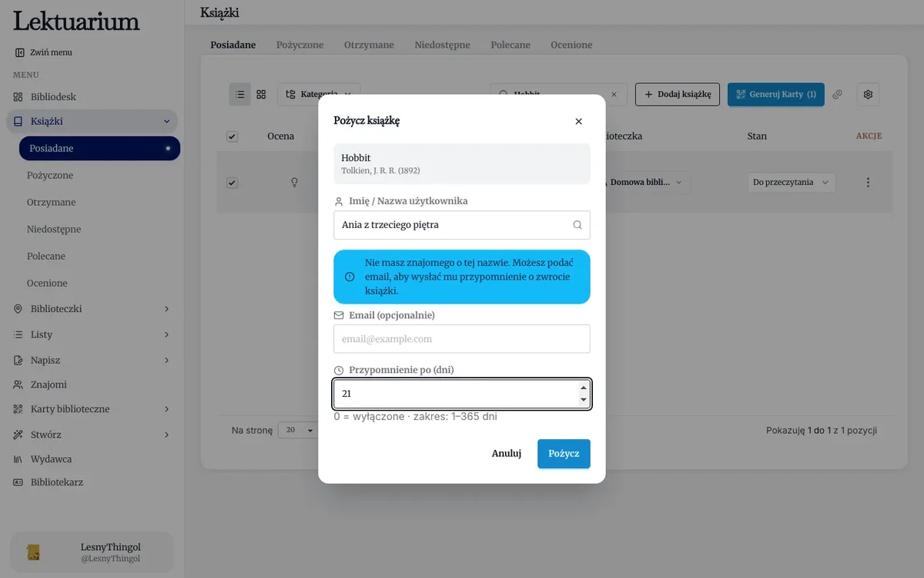Open the Do przeczytania status dropdown
The height and width of the screenshot is (578, 924).
792,183
